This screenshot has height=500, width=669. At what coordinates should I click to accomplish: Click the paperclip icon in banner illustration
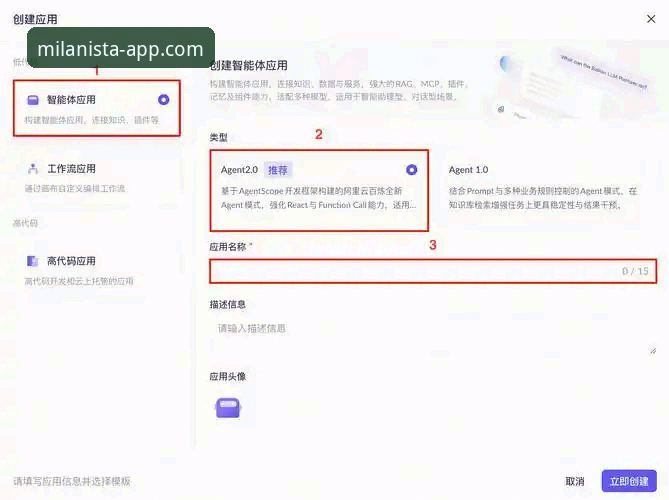tap(501, 109)
